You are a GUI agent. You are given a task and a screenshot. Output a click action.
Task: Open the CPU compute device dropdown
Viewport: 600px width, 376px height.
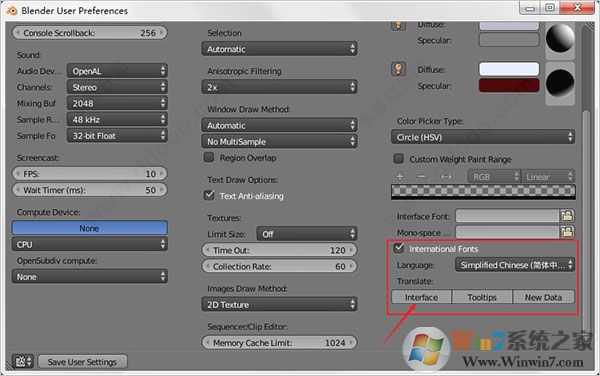[x=90, y=244]
